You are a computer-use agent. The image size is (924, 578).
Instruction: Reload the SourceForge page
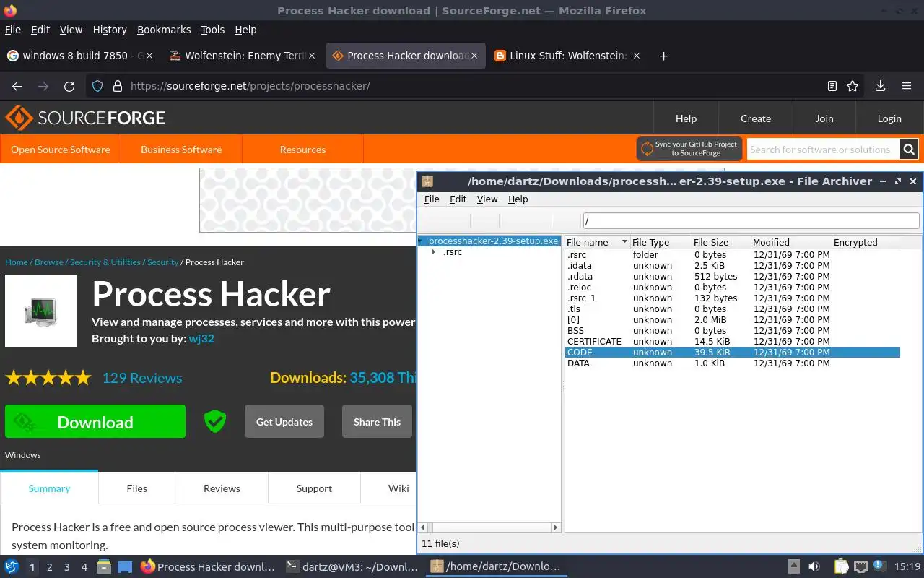point(69,86)
